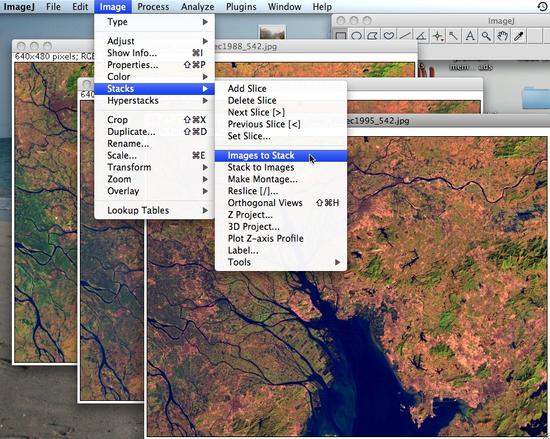The width and height of the screenshot is (550, 439).
Task: Select the Oval selection tool
Action: 357,36
